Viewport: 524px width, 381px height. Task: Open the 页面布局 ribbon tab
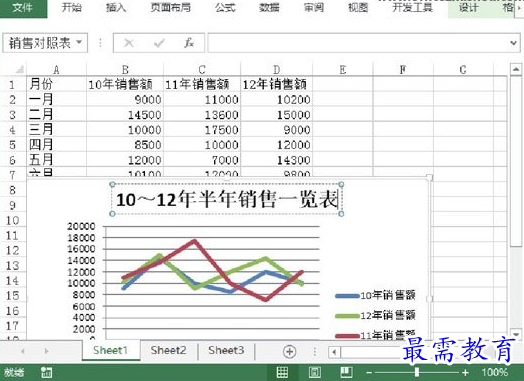170,7
